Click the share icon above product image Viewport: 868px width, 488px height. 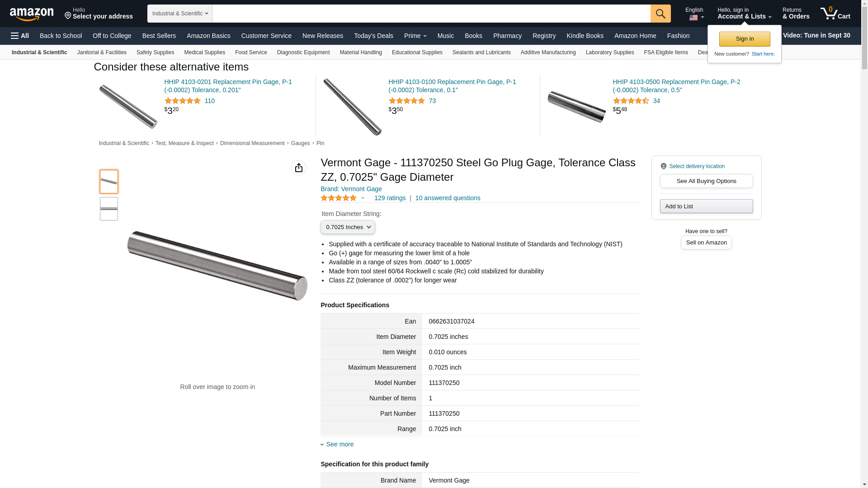tap(298, 168)
